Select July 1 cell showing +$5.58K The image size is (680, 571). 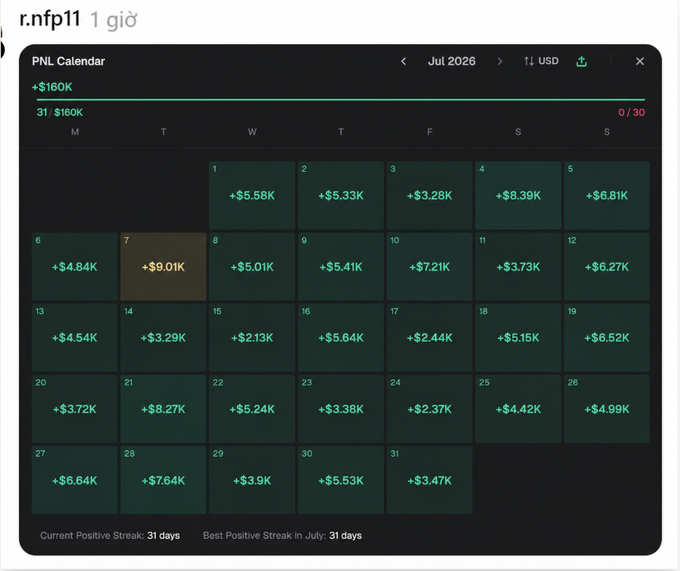coord(252,195)
